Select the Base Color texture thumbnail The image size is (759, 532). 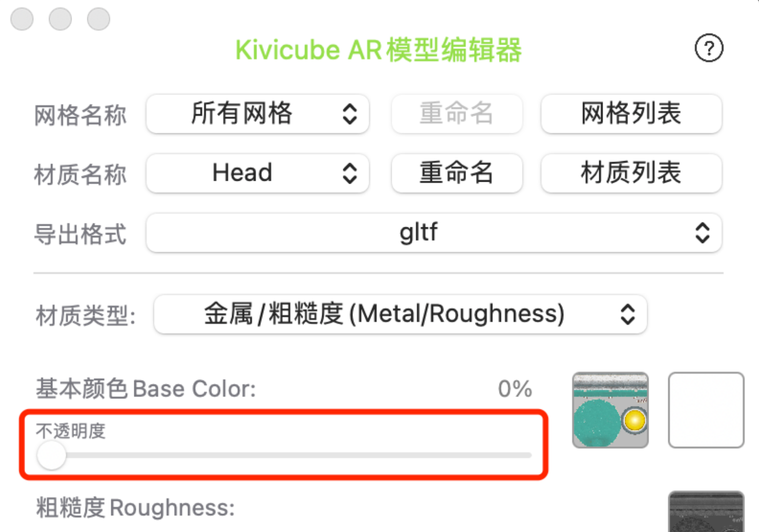610,410
